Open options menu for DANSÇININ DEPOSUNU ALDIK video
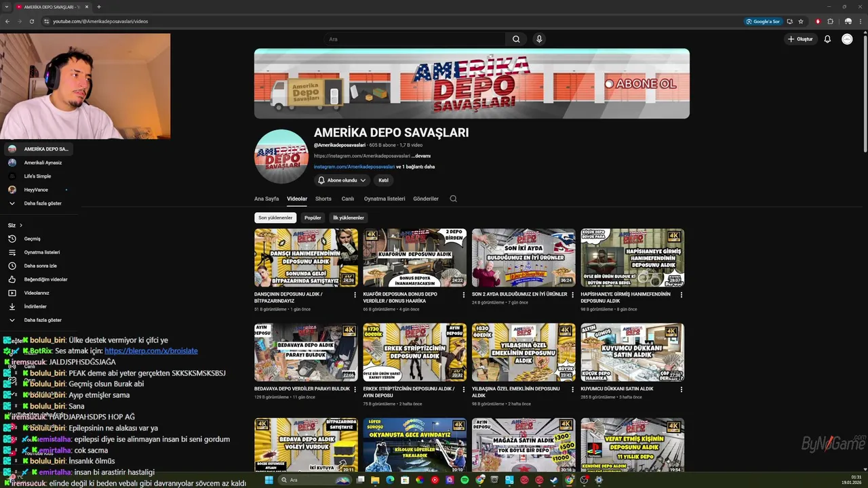 (355, 295)
